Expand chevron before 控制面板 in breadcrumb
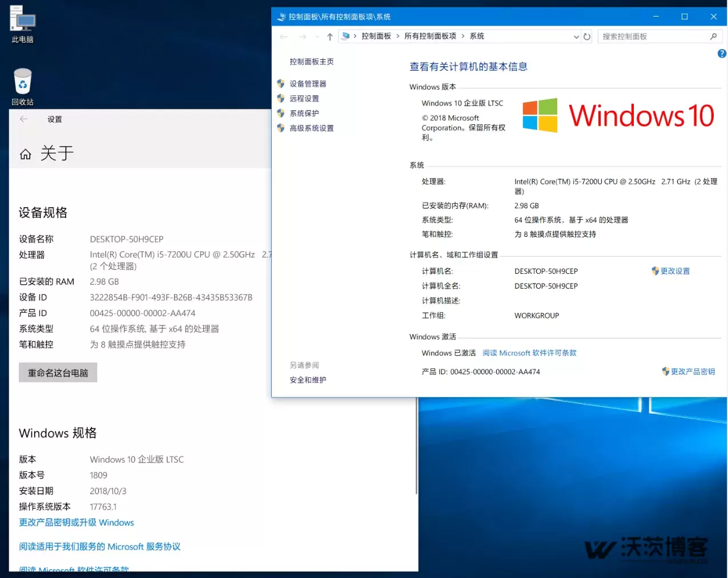This screenshot has height=578, width=728. pyautogui.click(x=355, y=36)
